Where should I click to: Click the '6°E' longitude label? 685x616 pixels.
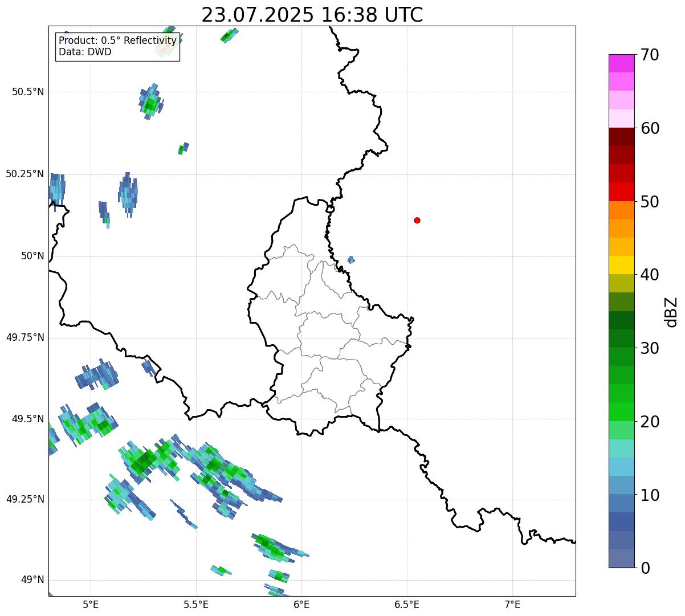coord(302,604)
